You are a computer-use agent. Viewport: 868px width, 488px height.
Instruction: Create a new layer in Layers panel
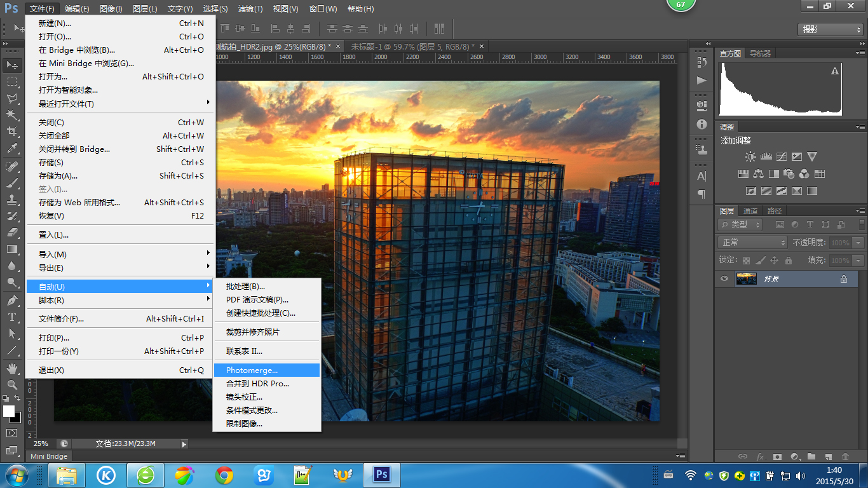[x=828, y=456]
